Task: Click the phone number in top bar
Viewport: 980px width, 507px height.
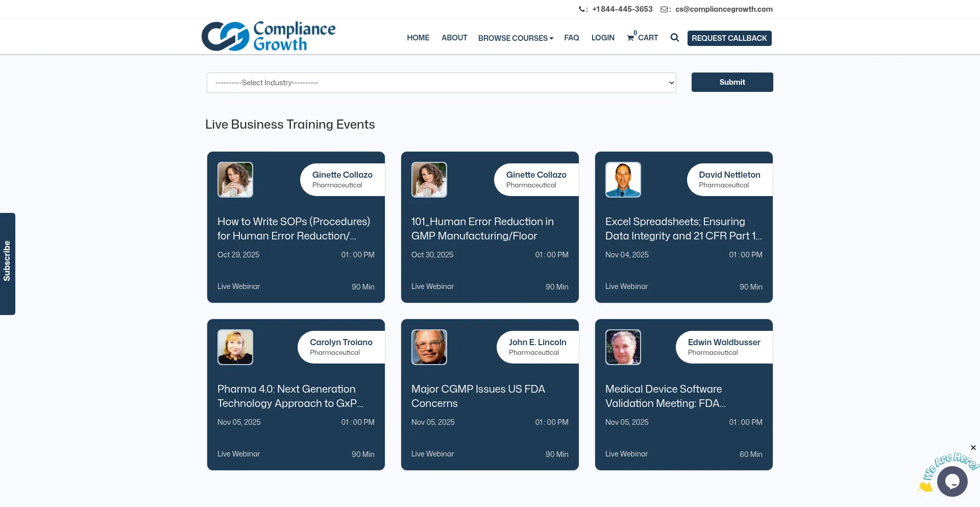Action: [622, 9]
